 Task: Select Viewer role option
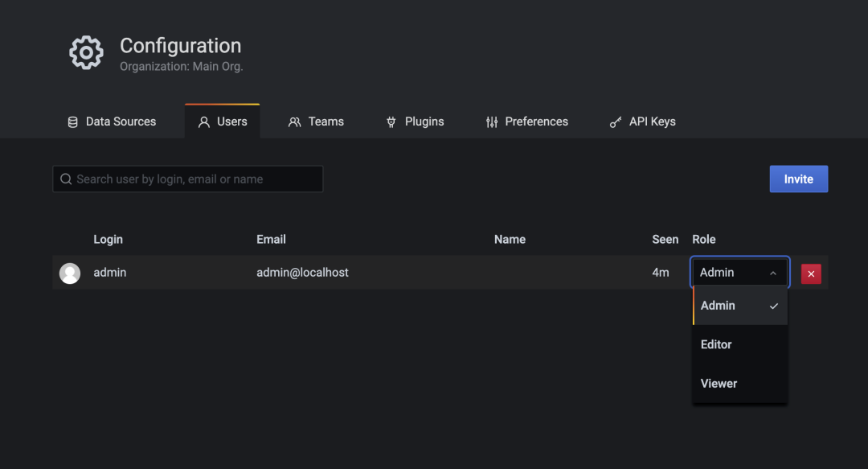pyautogui.click(x=719, y=384)
